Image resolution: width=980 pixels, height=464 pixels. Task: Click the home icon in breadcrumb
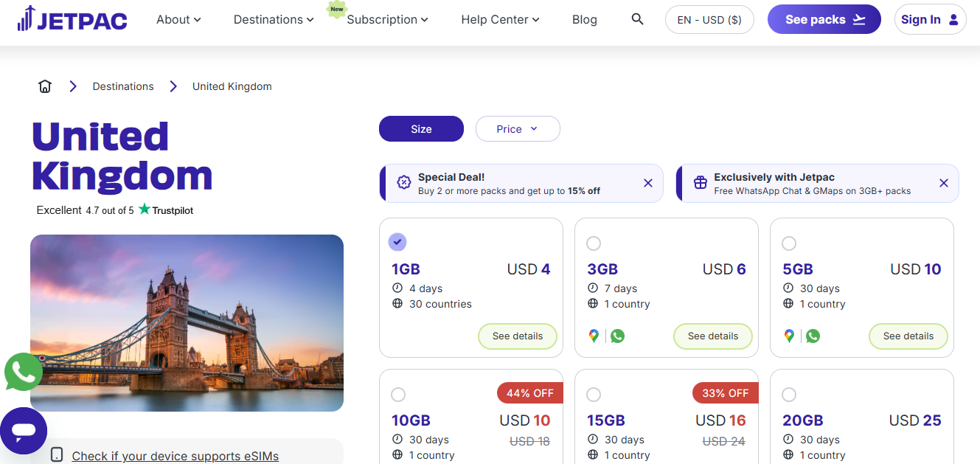(45, 86)
